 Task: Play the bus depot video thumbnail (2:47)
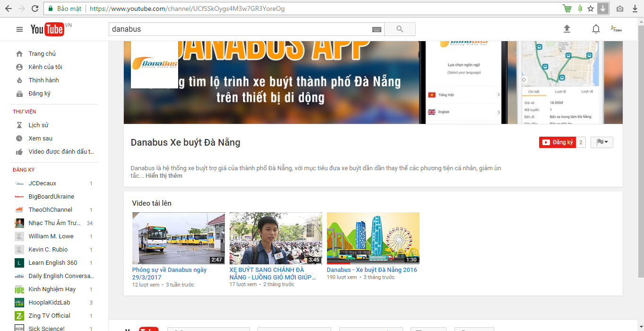[x=179, y=238]
